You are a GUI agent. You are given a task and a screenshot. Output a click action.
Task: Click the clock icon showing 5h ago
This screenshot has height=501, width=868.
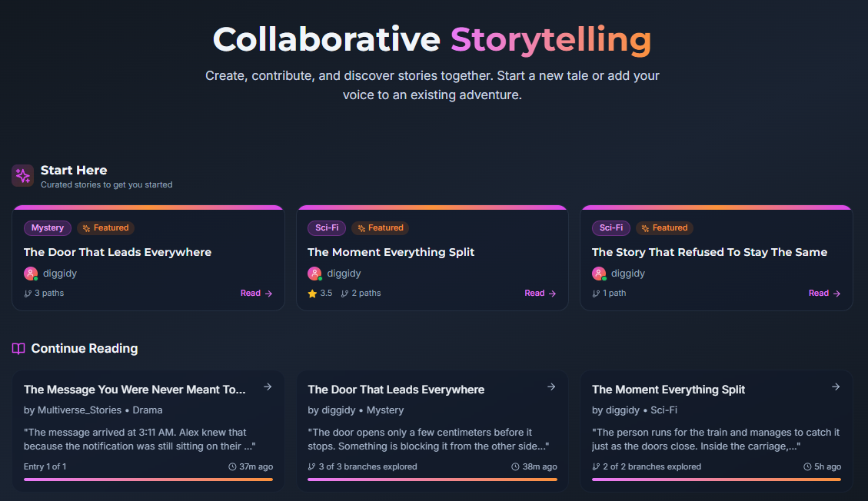(807, 466)
